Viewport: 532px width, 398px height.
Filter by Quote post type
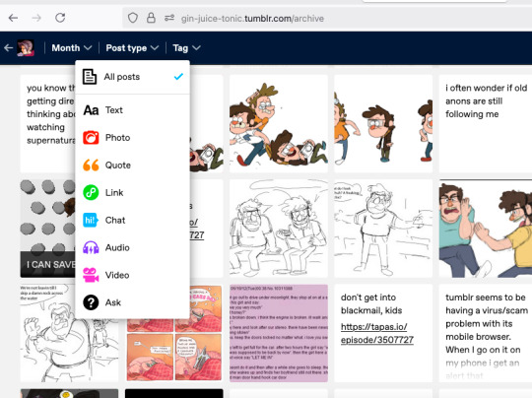[132, 165]
